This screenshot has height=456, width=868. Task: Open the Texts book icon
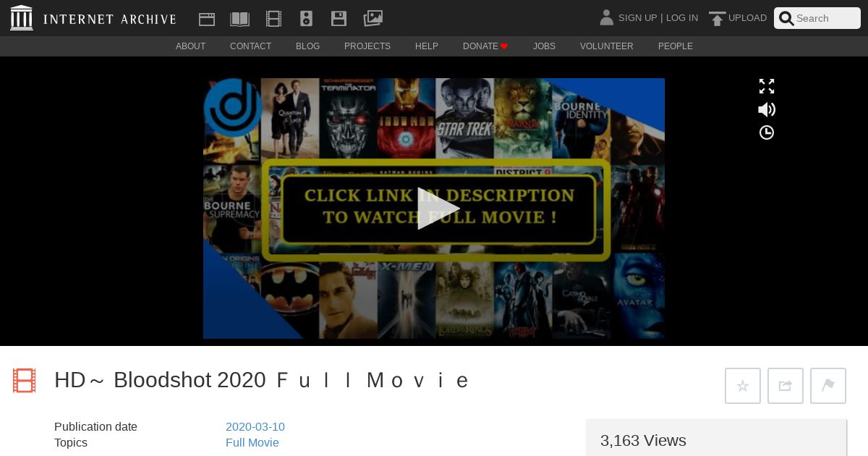[x=239, y=19]
